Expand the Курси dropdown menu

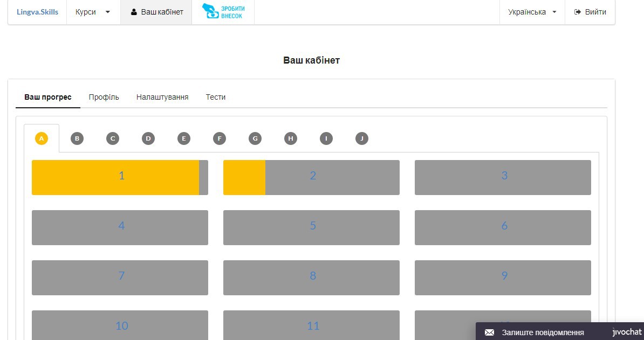point(93,12)
